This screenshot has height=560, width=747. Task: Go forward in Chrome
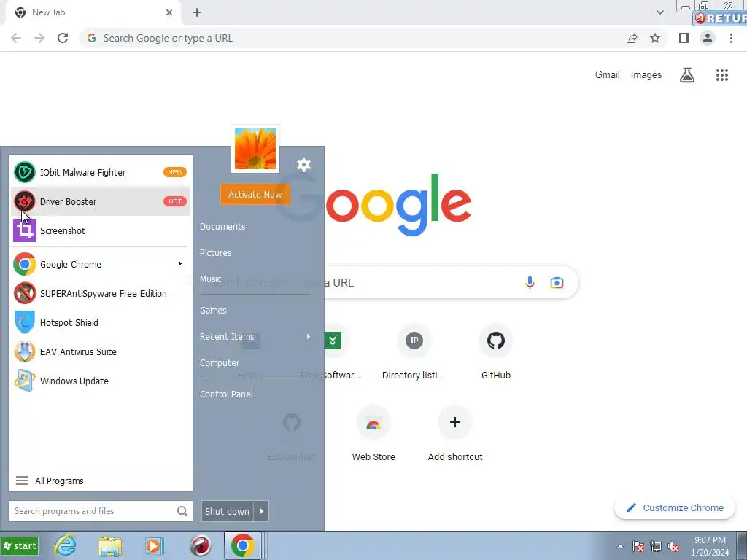(39, 38)
